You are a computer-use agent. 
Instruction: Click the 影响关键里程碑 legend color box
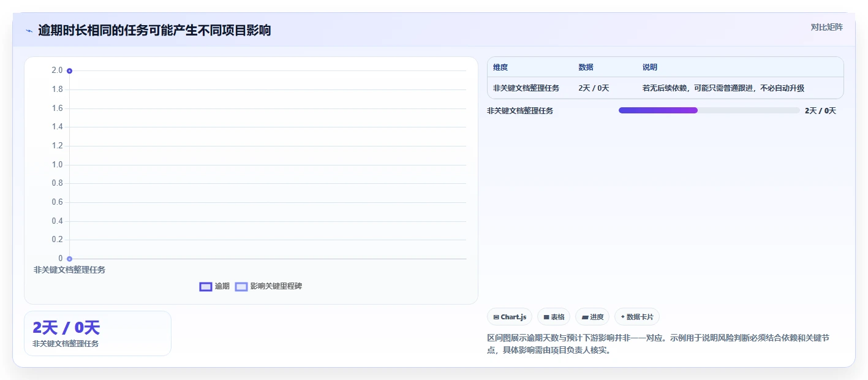[241, 287]
